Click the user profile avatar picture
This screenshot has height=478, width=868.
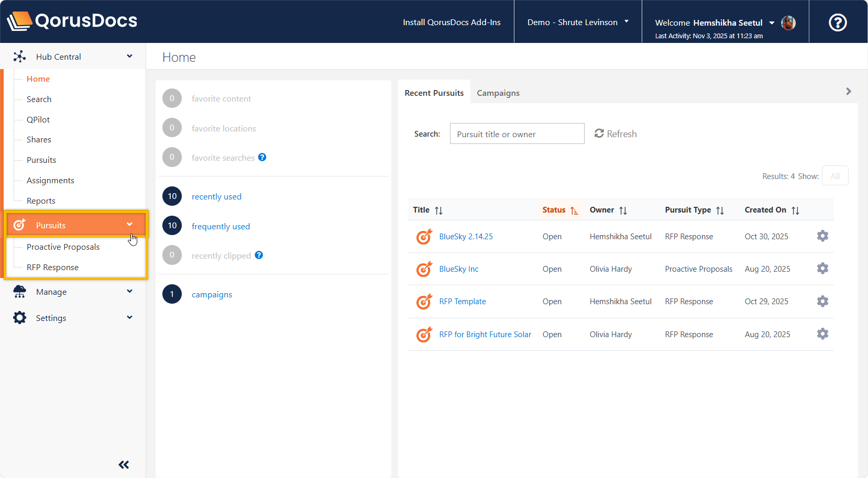[x=788, y=23]
